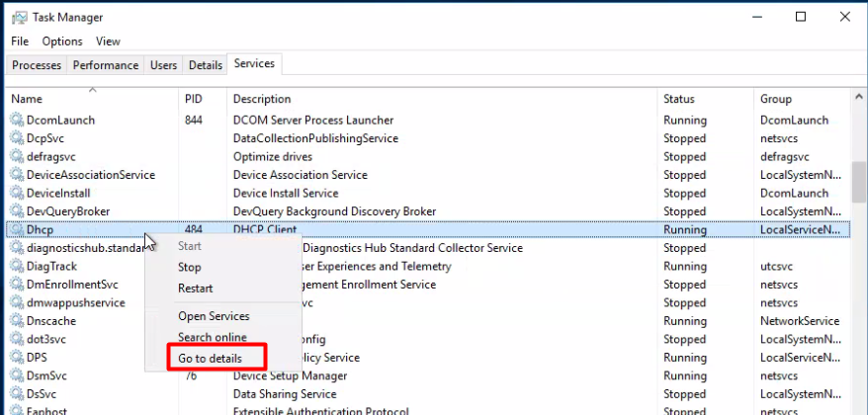This screenshot has height=415, width=868.
Task: Select the DPS service name
Action: [x=37, y=358]
